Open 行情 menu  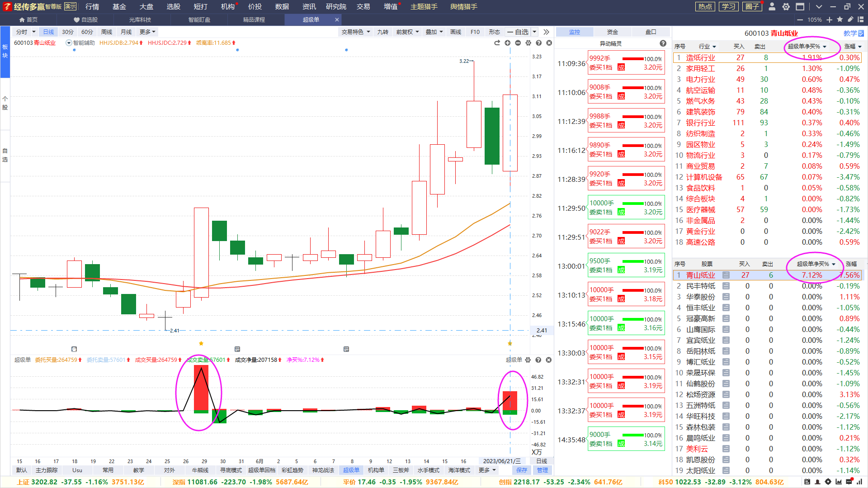coord(92,7)
